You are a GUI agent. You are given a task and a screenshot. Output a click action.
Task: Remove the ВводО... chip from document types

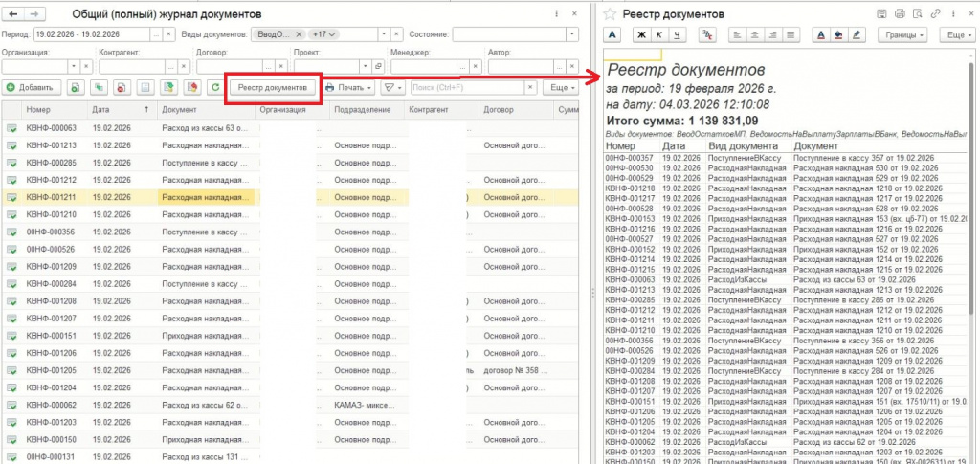coord(299,34)
